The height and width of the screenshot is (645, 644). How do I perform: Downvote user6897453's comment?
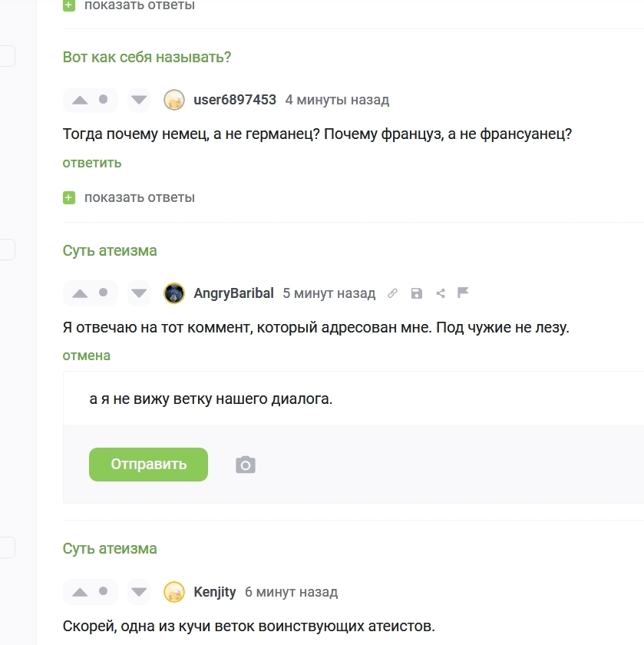point(139,100)
